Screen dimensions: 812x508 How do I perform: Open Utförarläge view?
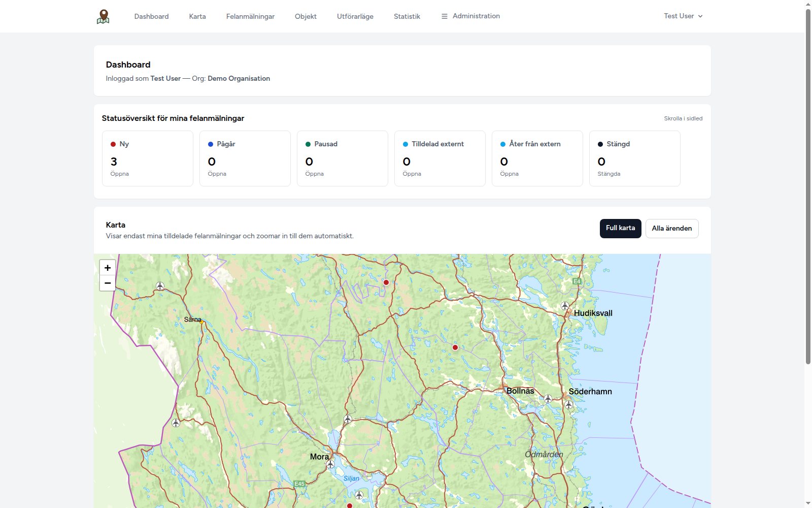[x=355, y=16]
